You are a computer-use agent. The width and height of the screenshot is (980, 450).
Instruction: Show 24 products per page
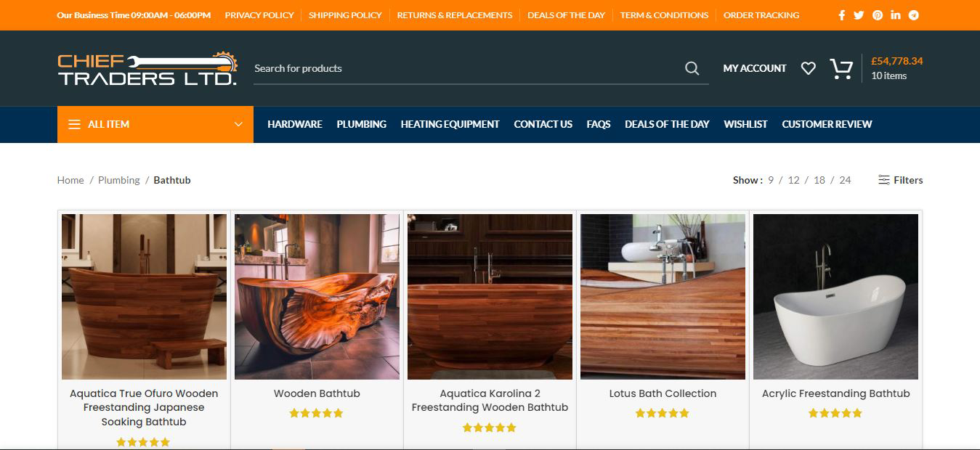coord(845,180)
